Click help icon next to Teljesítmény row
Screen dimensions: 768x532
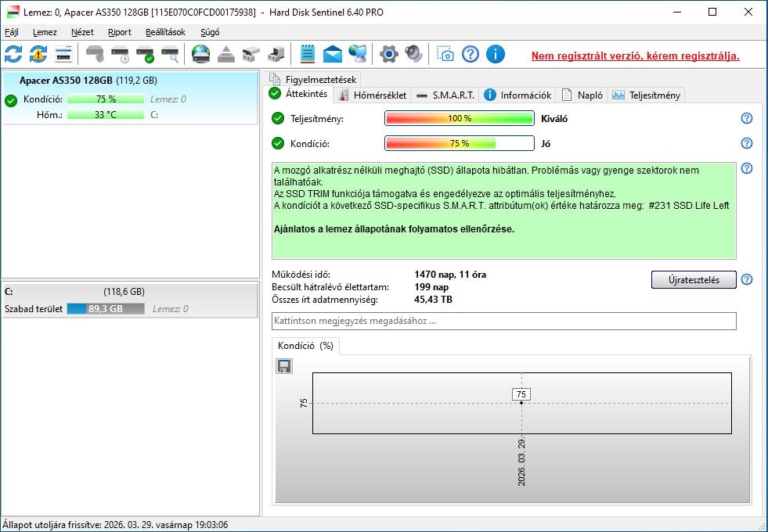pyautogui.click(x=746, y=118)
